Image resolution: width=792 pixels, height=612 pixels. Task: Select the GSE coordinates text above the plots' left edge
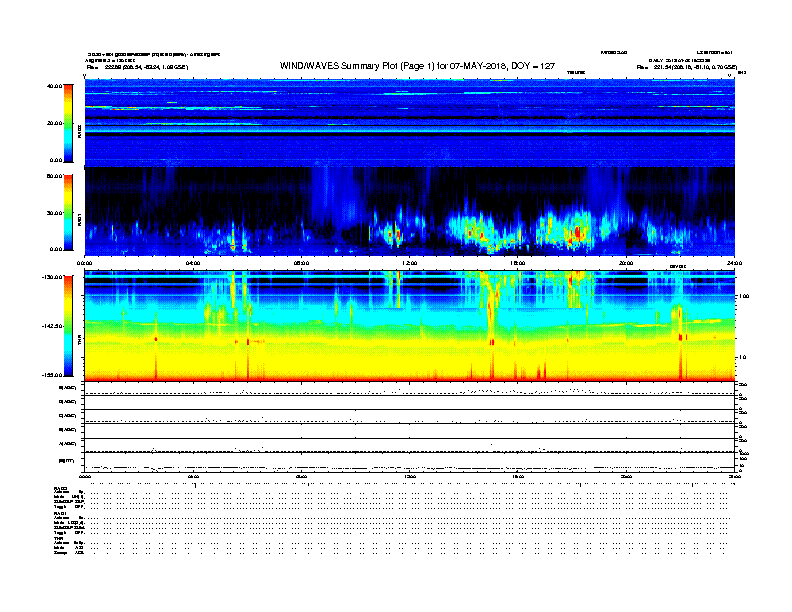137,67
